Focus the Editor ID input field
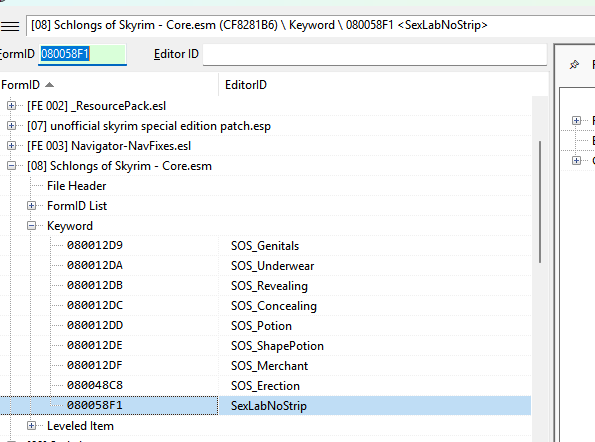 [375, 54]
